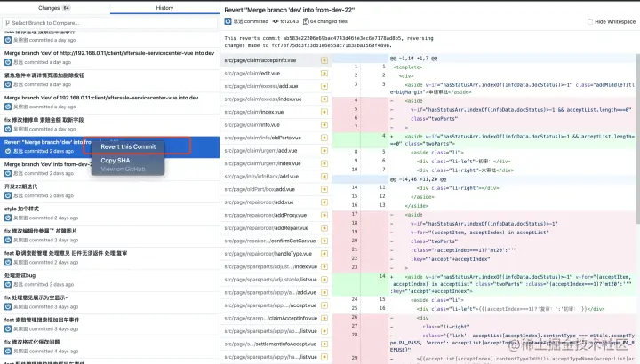Choose Revert this Commit from context menu
The width and height of the screenshot is (640, 364).
tap(128, 146)
